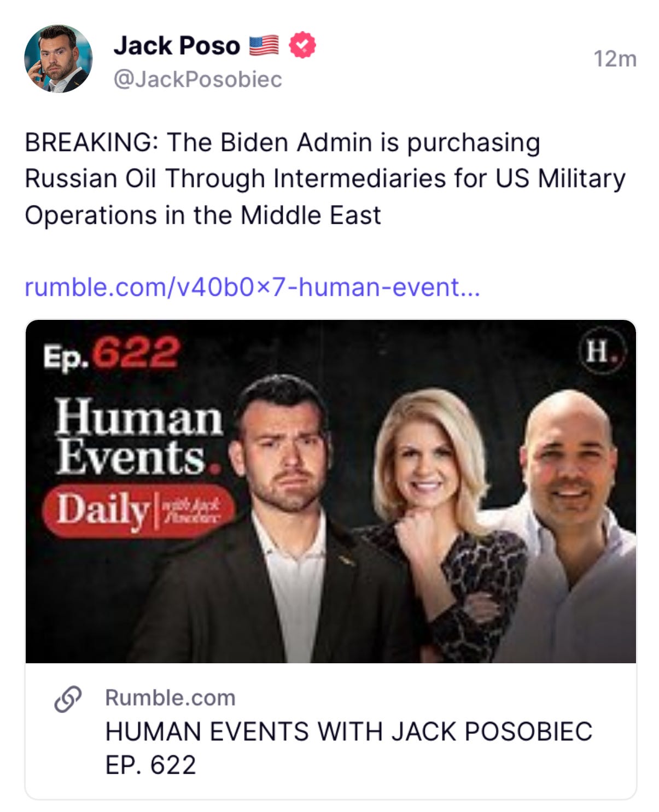Screen dimensions: 659x812
Task: Click the red Daily badge on thumbnail
Action: click(138, 511)
